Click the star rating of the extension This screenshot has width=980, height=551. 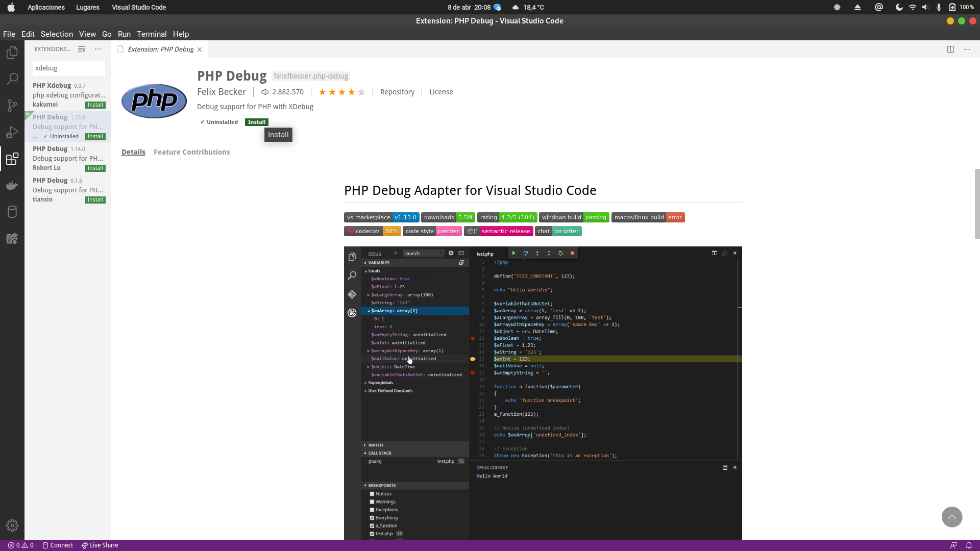(341, 92)
